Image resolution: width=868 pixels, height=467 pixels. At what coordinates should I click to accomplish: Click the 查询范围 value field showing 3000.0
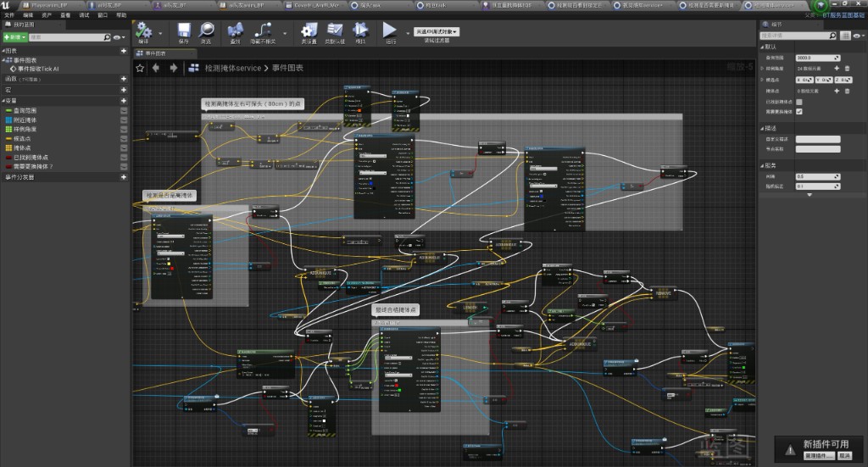(818, 58)
